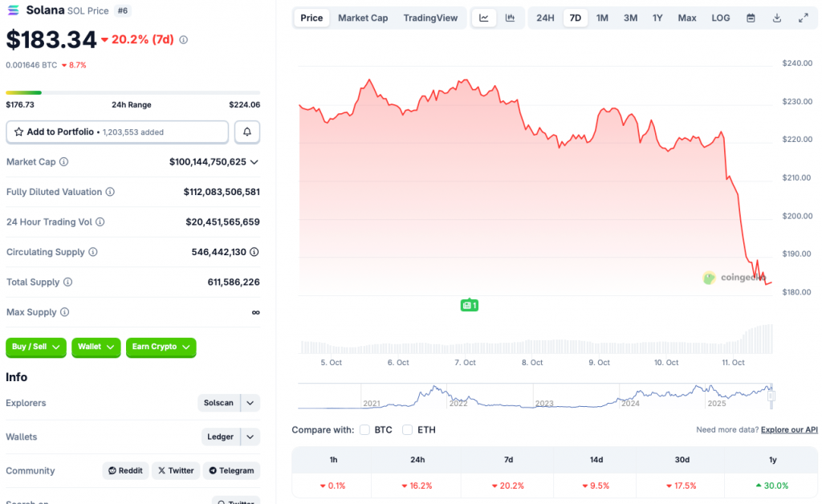Open the calendar date range picker
The width and height of the screenshot is (822, 504).
(751, 18)
